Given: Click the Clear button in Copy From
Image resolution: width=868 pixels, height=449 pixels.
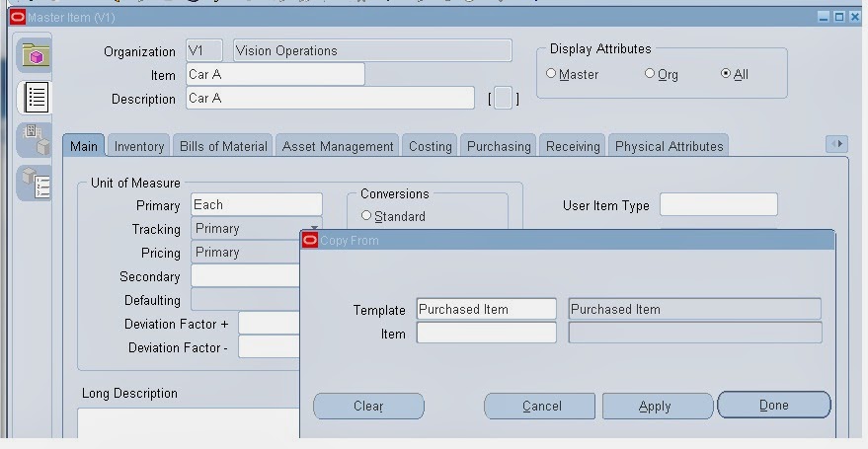Looking at the screenshot, I should pyautogui.click(x=368, y=406).
